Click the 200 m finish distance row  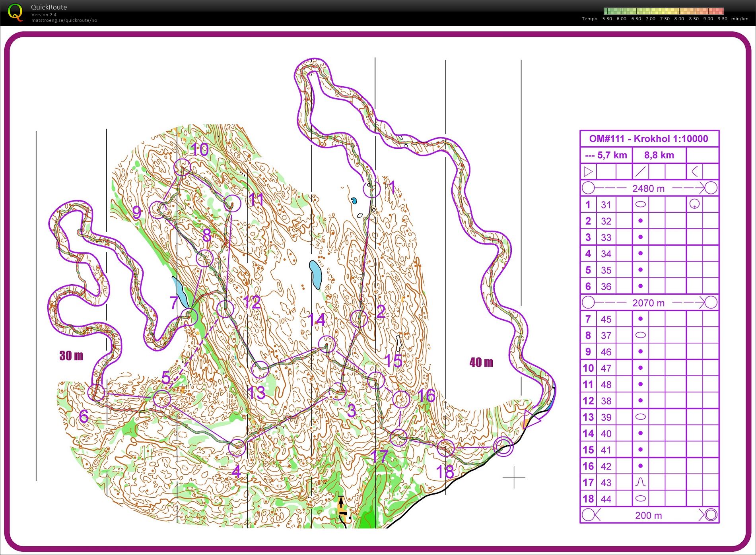click(649, 515)
